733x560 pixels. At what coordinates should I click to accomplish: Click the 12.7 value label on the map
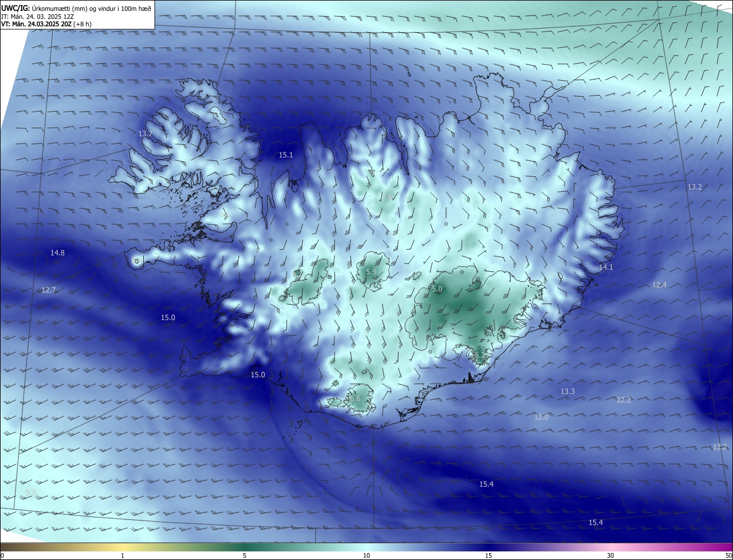pos(49,290)
